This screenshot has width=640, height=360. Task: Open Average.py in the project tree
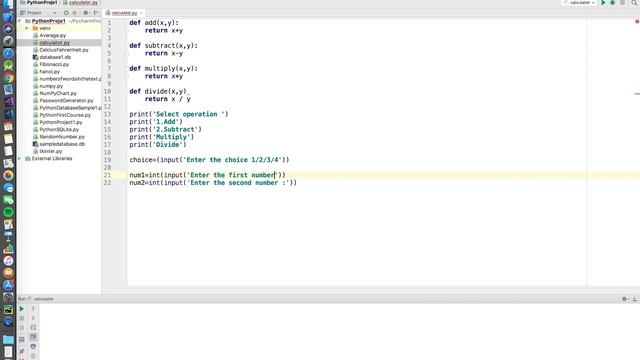pos(52,36)
